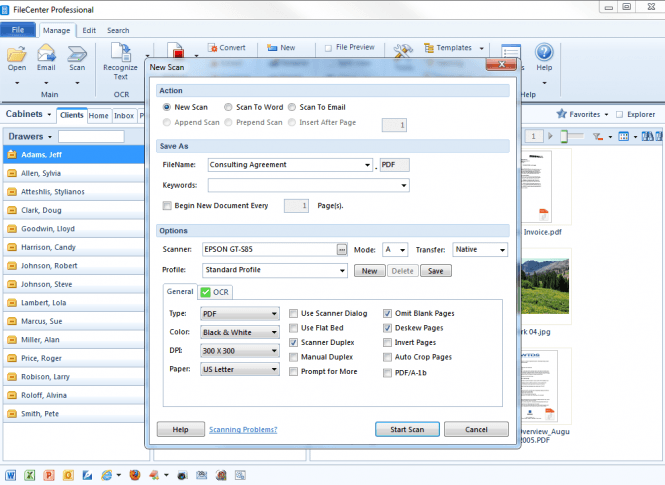Image resolution: width=665 pixels, height=485 pixels.
Task: Switch to the Search ribbon tab
Action: click(118, 30)
